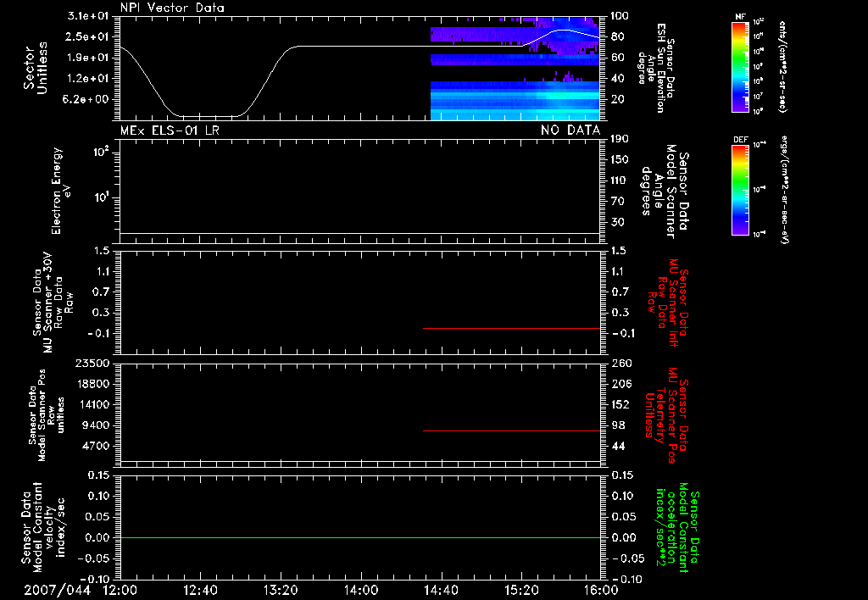
Task: Click the 13:20 time axis label
Action: [281, 590]
